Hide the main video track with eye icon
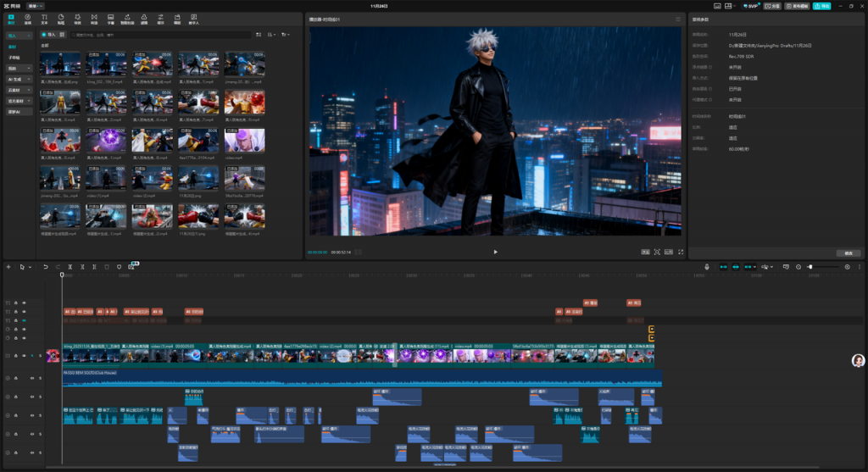Screen dimensions: 868x472 pos(25,356)
